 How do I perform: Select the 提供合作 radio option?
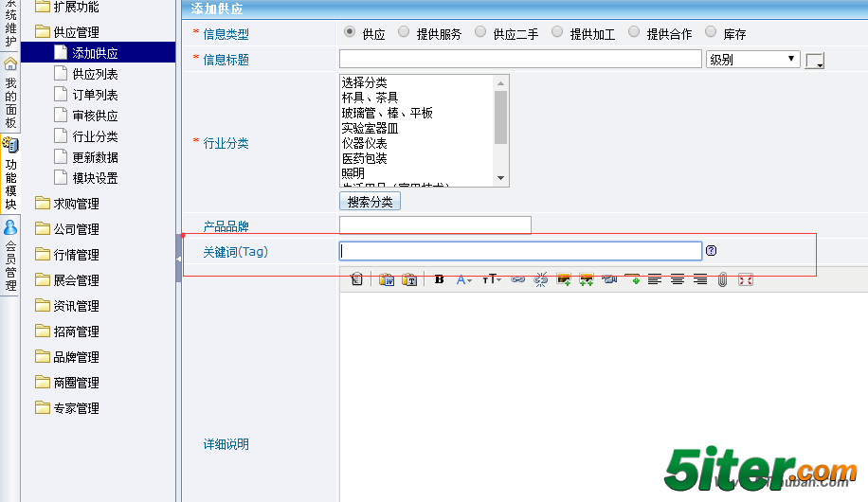[x=634, y=32]
